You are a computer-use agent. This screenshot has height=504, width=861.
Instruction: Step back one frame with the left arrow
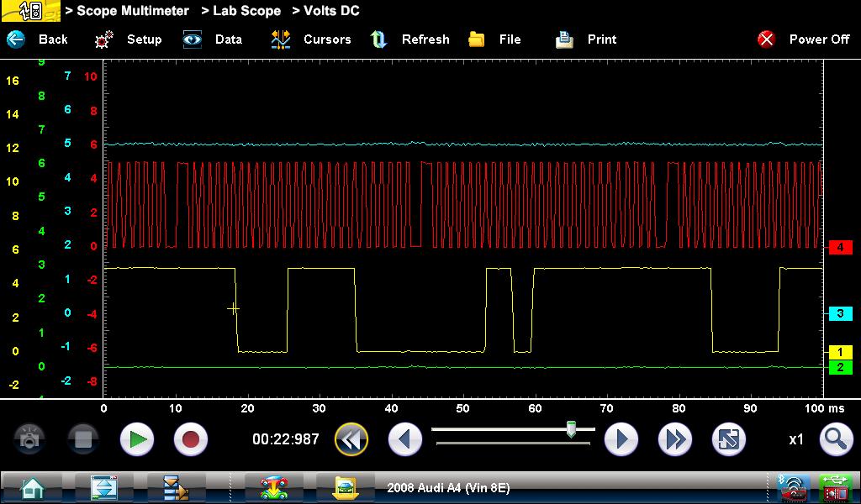click(404, 439)
